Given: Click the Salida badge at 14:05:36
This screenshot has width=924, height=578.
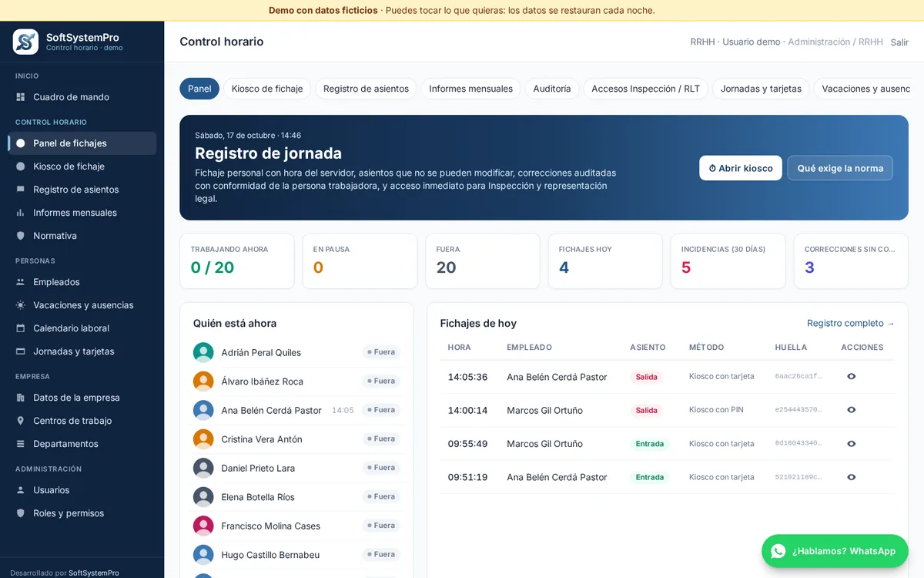Looking at the screenshot, I should (647, 377).
